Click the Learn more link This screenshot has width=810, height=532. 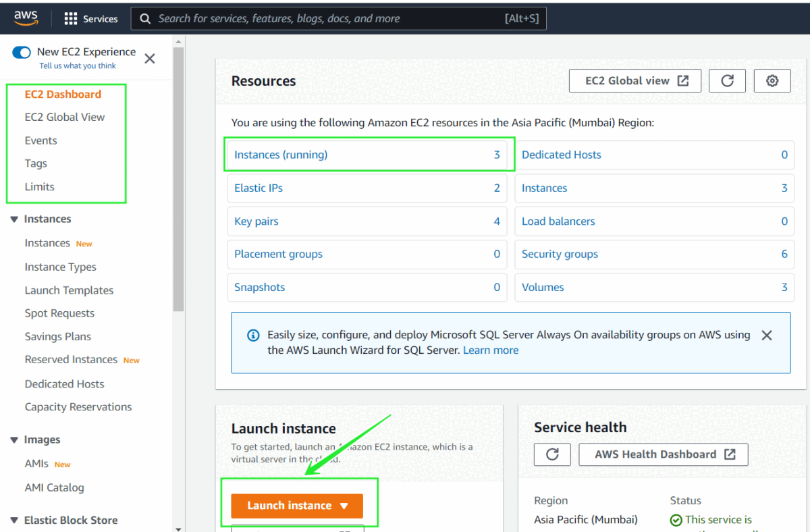pos(491,350)
